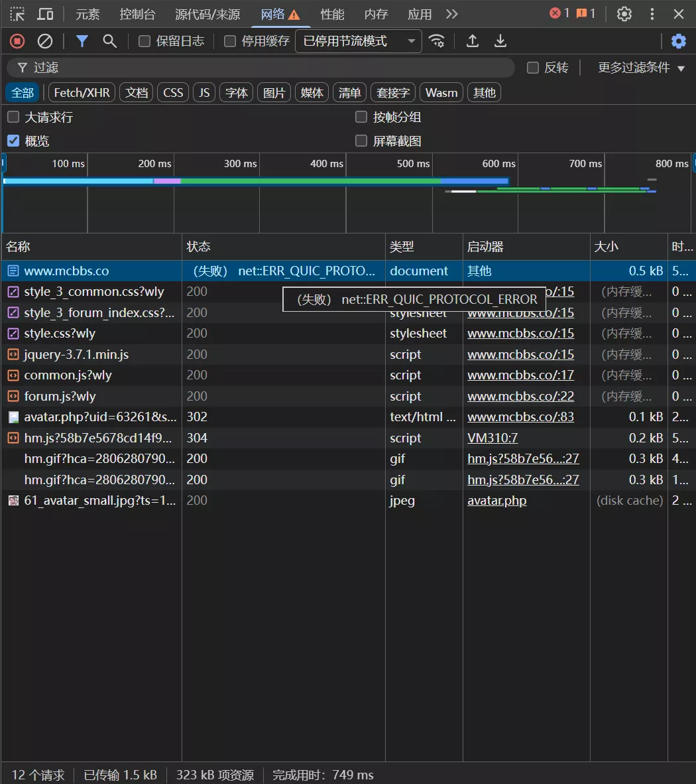This screenshot has height=784, width=696.
Task: Expand more DevTools tabs chevron
Action: pyautogui.click(x=451, y=14)
